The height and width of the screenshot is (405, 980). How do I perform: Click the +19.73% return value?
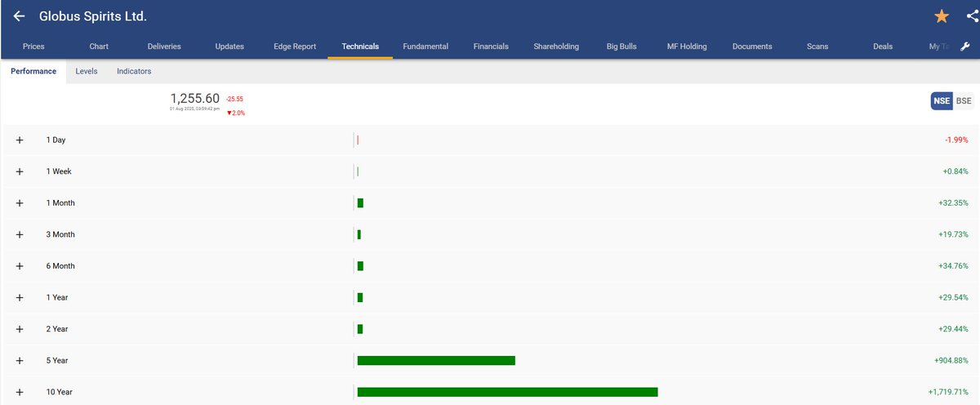(954, 234)
